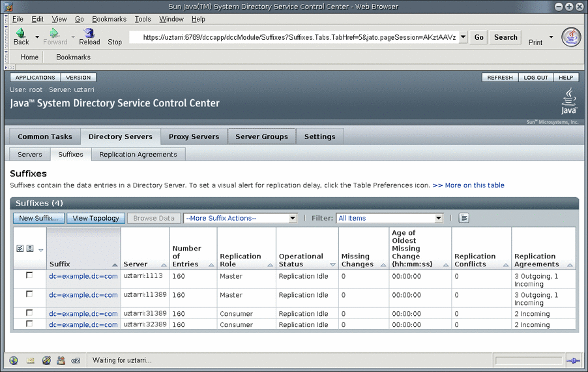Click the Stop loading button
The height and width of the screenshot is (372, 588).
(115, 42)
